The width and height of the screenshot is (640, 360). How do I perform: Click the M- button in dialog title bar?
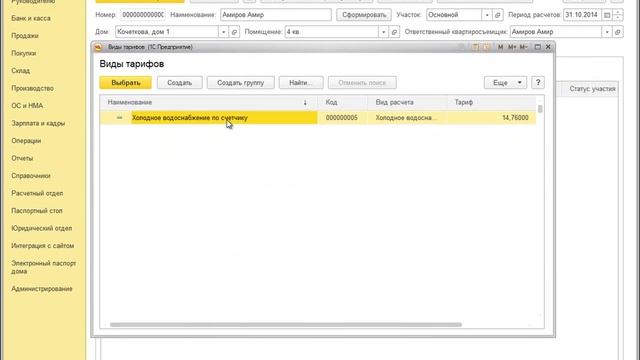click(x=524, y=47)
